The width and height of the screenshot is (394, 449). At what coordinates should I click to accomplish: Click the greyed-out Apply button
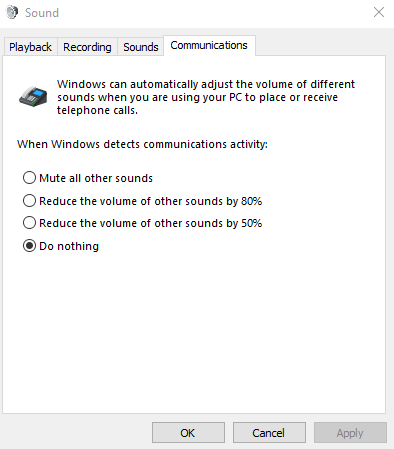(x=350, y=433)
